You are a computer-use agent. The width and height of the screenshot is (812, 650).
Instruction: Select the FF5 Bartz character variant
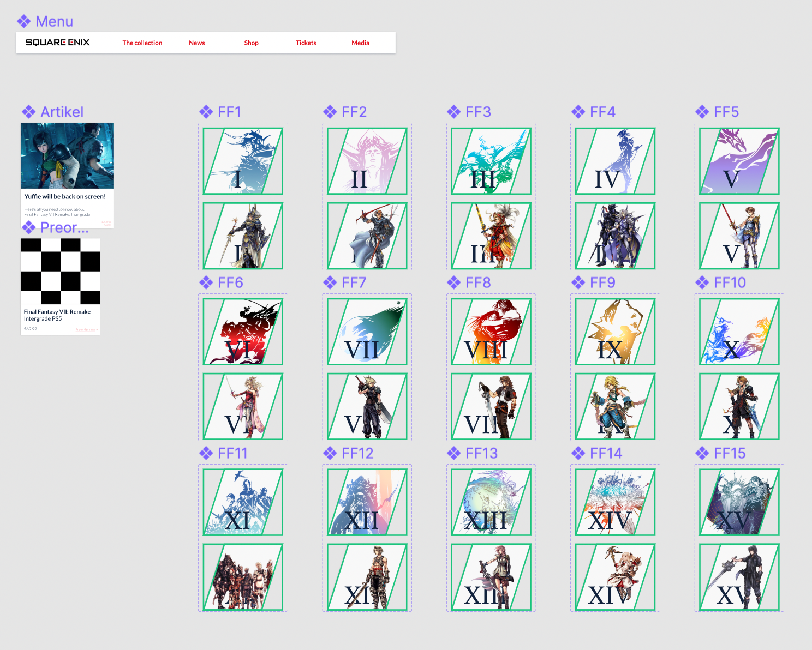(x=739, y=236)
